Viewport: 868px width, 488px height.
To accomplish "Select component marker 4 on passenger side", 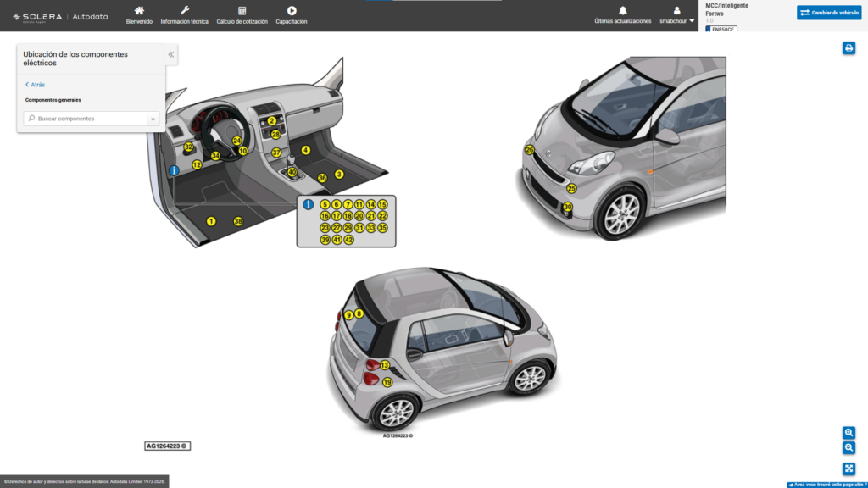I will pyautogui.click(x=305, y=150).
